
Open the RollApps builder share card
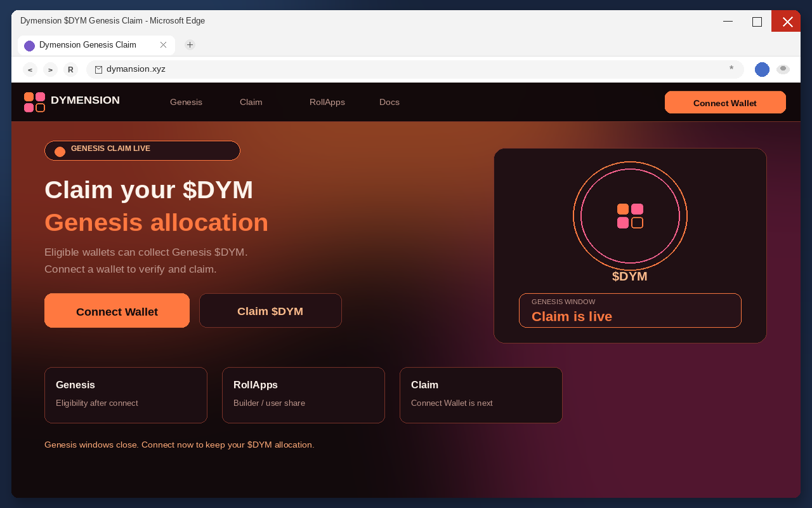[303, 395]
